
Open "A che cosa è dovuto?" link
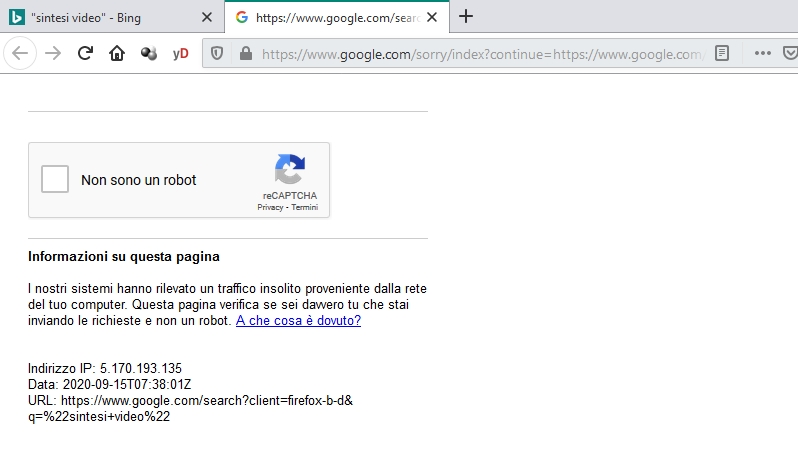[x=298, y=321]
